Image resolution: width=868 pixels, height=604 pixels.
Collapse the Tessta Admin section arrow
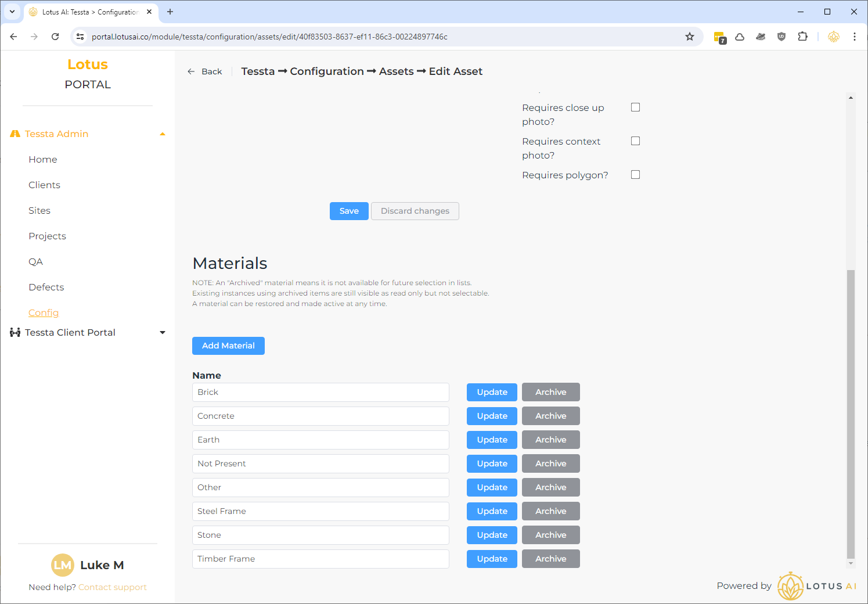click(x=163, y=134)
